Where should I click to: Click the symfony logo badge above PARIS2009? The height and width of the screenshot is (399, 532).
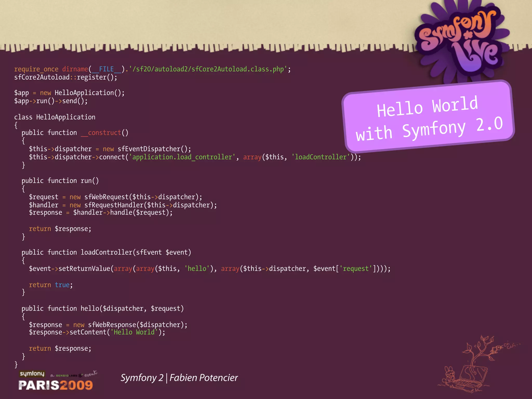[x=32, y=374]
